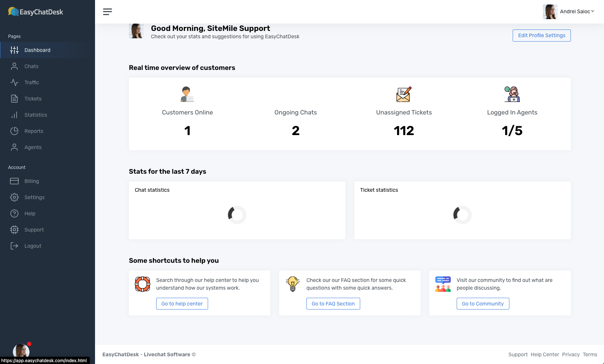Click 'EasyChatDesk - Livechat Software' footer text
The height and width of the screenshot is (364, 604).
coord(149,354)
